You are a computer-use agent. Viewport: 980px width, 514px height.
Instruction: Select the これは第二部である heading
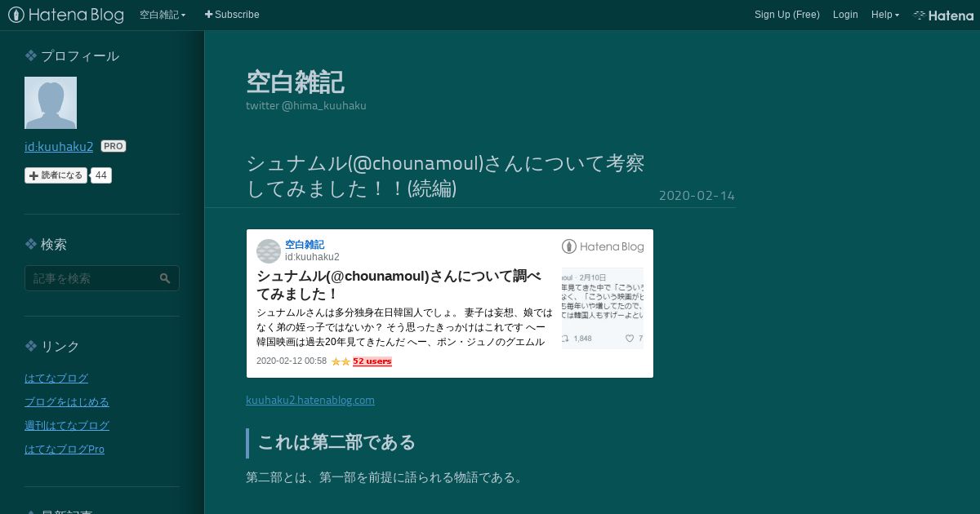pos(336,442)
